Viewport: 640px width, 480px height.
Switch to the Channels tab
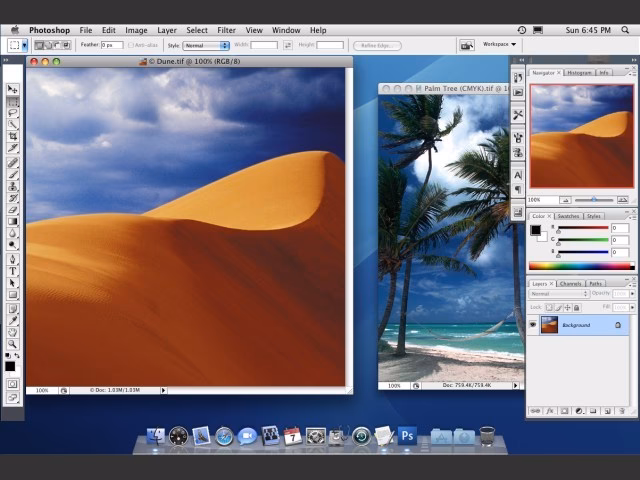click(x=570, y=283)
